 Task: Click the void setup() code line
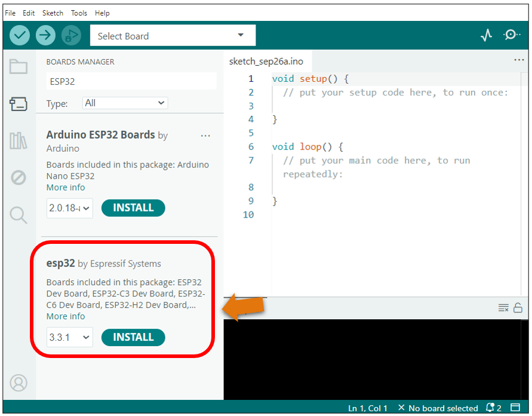310,79
